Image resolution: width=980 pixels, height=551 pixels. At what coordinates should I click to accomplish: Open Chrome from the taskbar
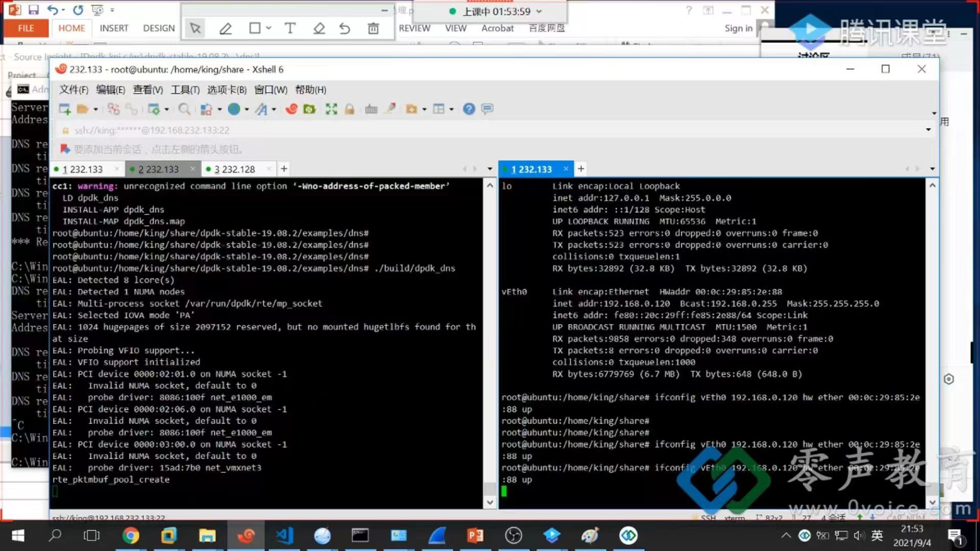(131, 536)
